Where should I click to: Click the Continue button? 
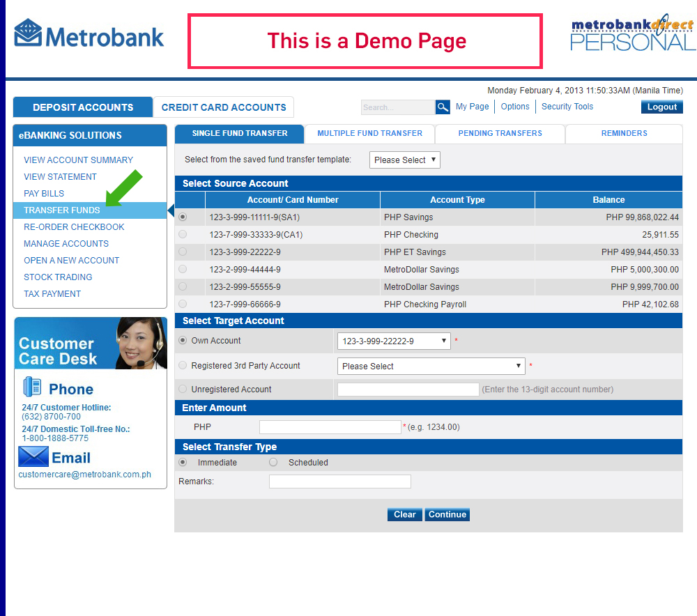[x=447, y=514]
